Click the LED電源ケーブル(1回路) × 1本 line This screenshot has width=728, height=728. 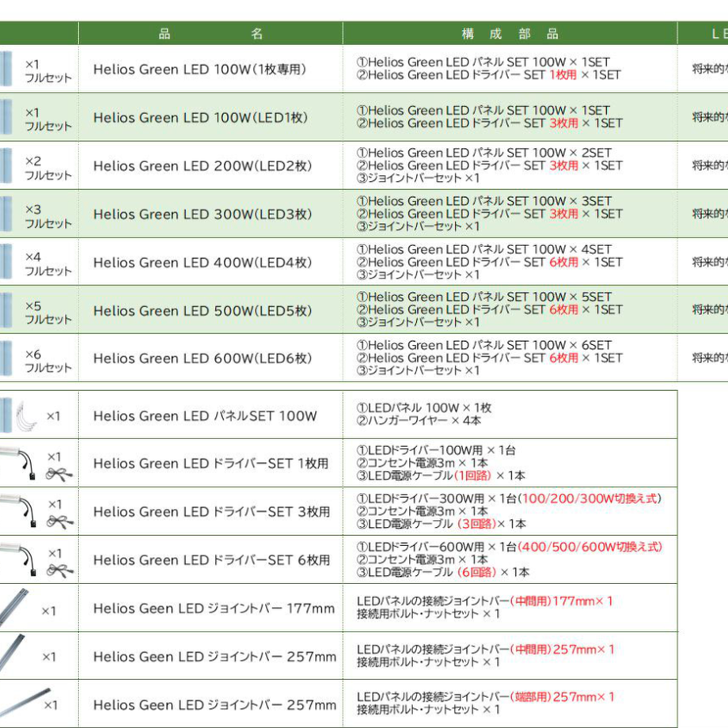point(441,476)
